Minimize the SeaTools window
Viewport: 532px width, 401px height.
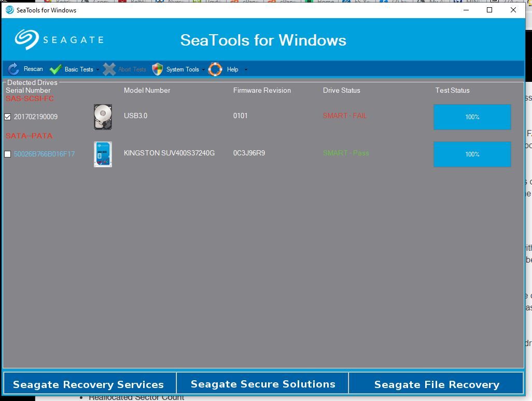pos(466,10)
